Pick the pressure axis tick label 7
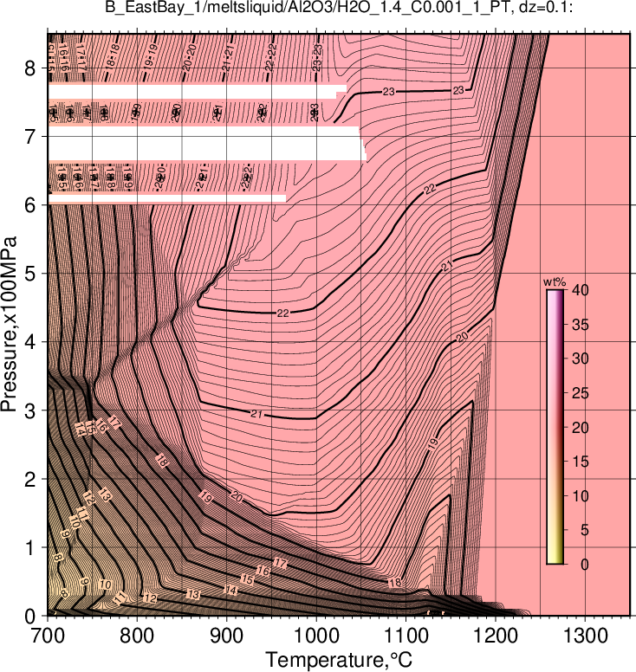Screen dimensions: 636x672 coord(29,136)
